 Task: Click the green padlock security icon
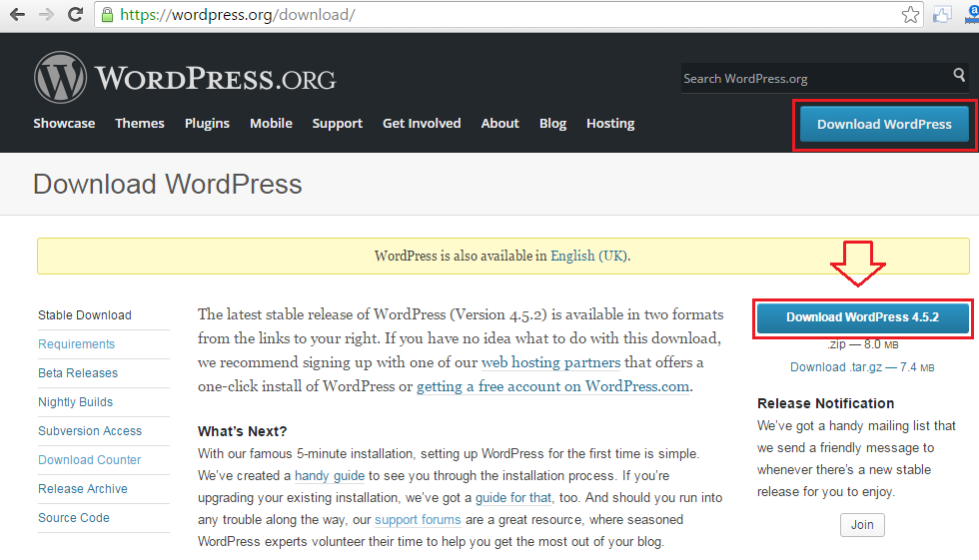coord(108,14)
